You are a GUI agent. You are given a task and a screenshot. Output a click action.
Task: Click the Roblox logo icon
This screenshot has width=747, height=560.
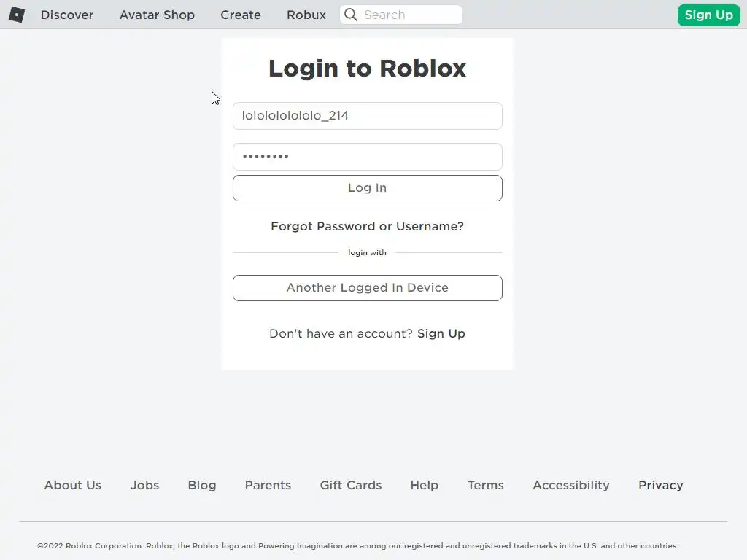point(17,15)
